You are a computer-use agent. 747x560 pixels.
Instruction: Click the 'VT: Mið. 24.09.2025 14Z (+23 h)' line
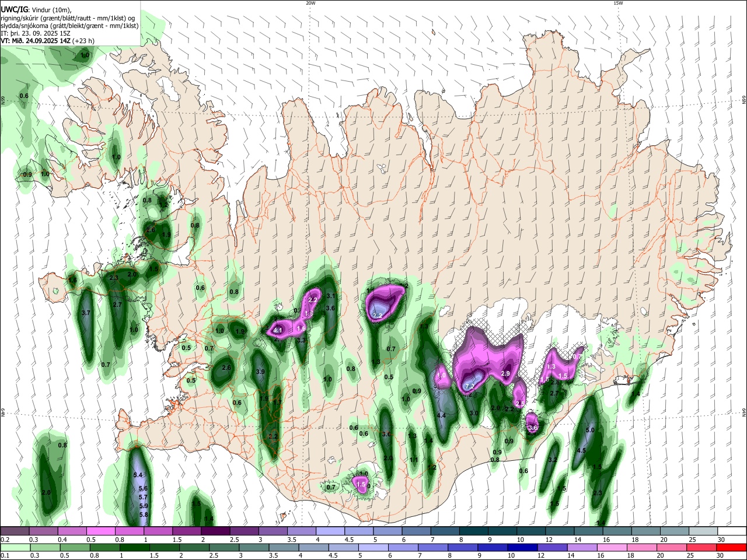[48, 41]
